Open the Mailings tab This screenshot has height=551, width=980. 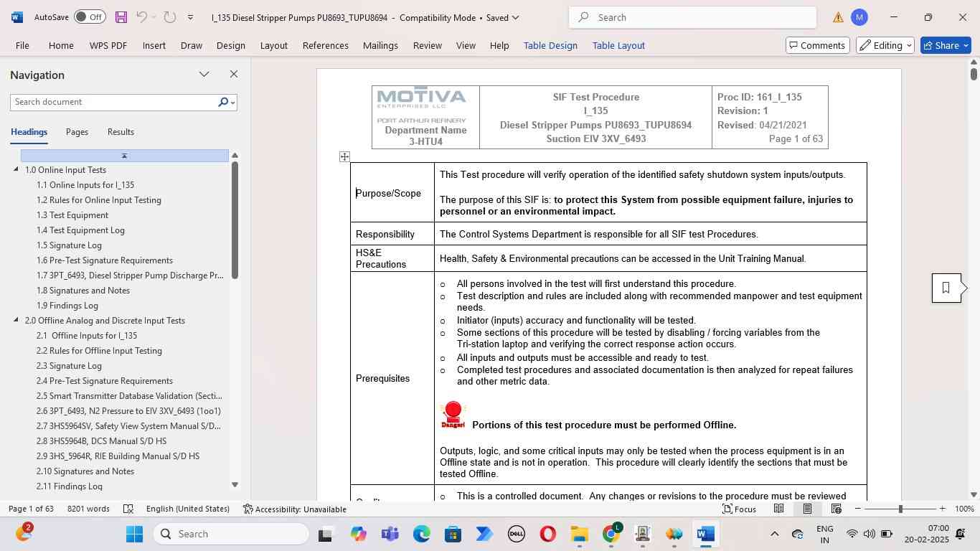[380, 45]
